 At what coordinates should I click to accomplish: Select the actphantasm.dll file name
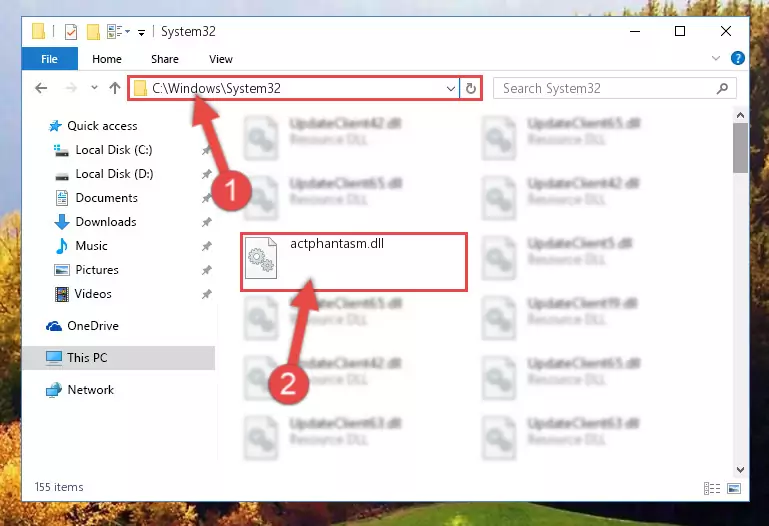[x=337, y=244]
